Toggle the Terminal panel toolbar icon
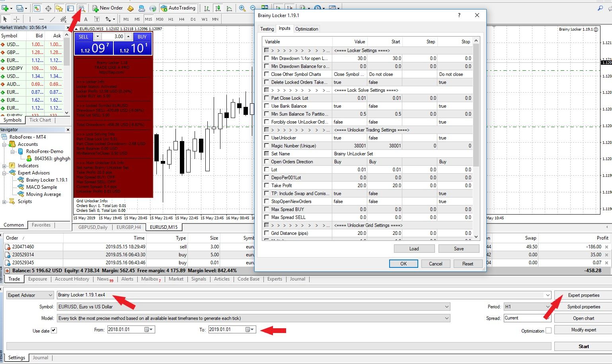 (70, 8)
